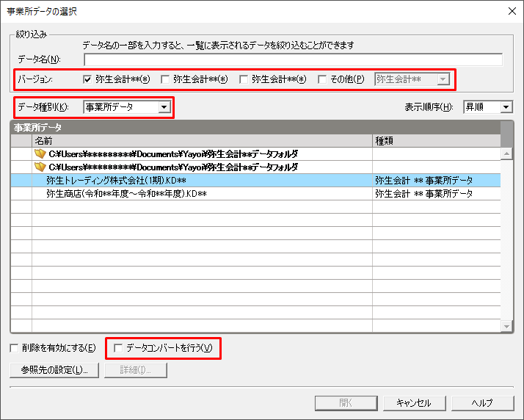Open the 表示順序 sort order dropdown
Image resolution: width=524 pixels, height=420 pixels.
tap(488, 107)
